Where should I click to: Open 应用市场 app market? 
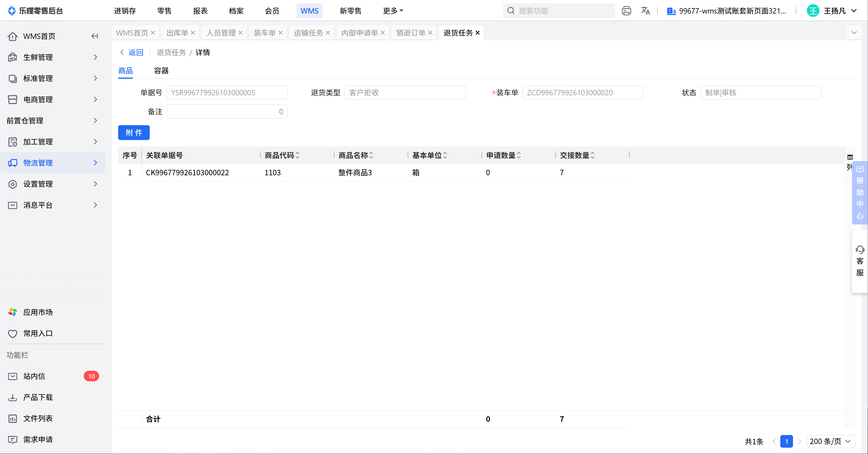pos(38,312)
